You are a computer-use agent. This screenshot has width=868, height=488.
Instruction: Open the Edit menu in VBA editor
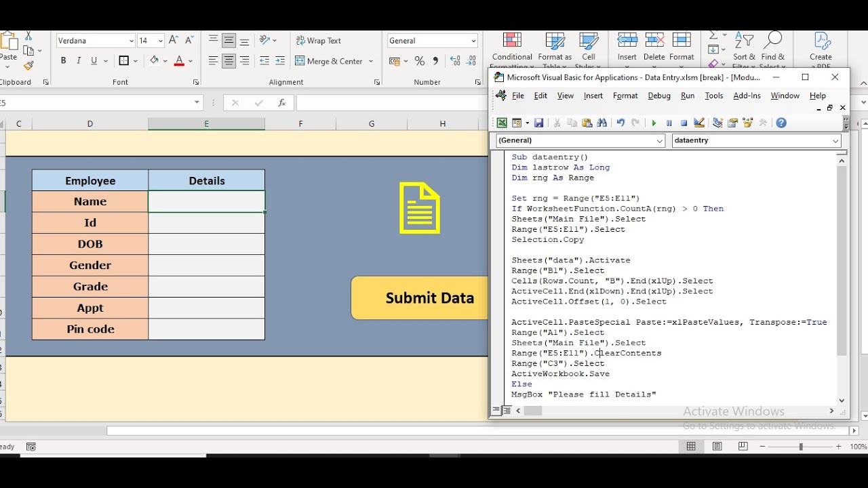tap(540, 96)
